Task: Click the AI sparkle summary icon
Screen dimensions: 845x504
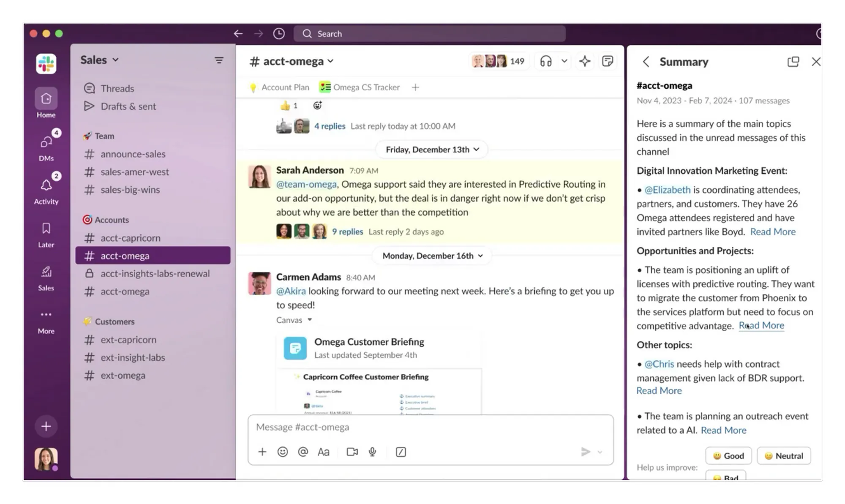Action: point(584,61)
